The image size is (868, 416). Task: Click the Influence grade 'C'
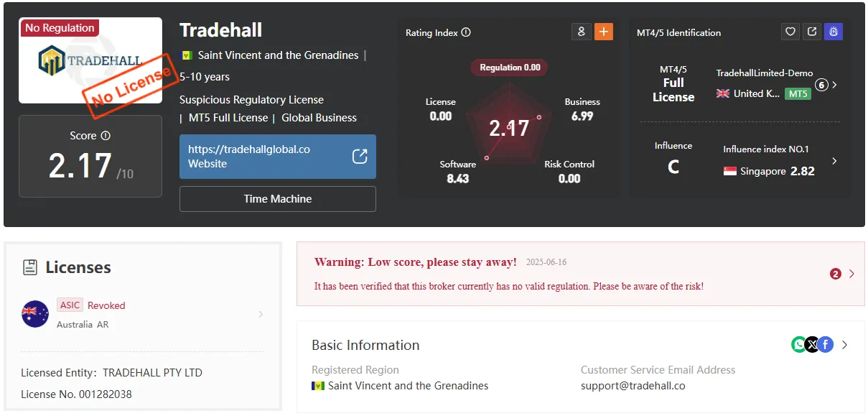[673, 167]
